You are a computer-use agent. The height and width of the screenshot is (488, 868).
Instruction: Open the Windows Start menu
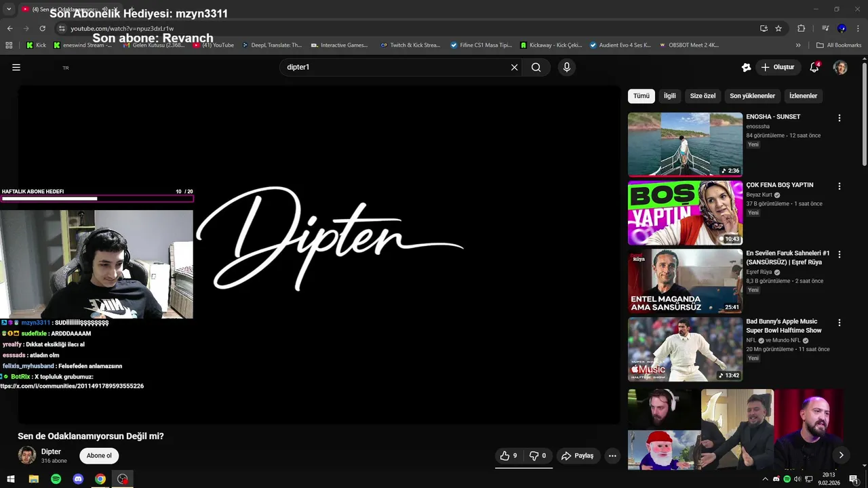[x=11, y=479]
